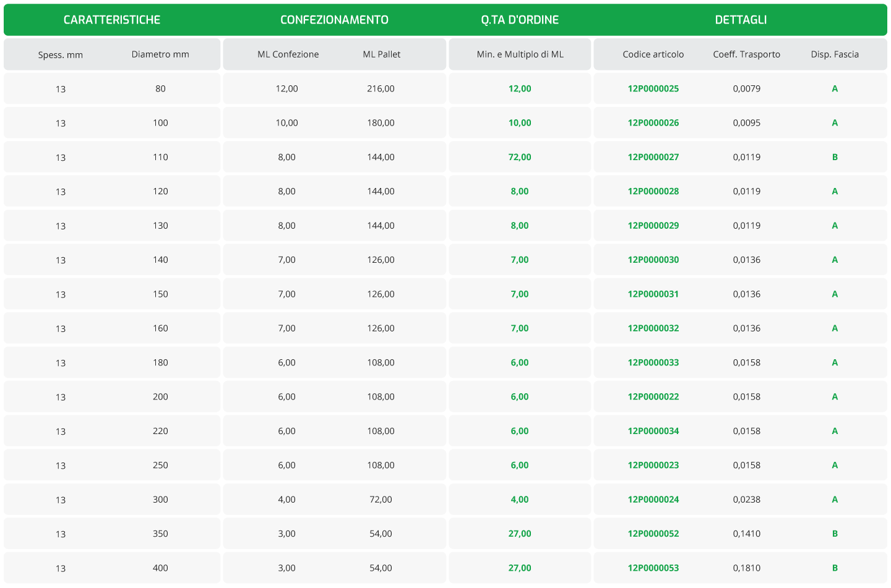Open article code 12P0000053

pos(653,568)
